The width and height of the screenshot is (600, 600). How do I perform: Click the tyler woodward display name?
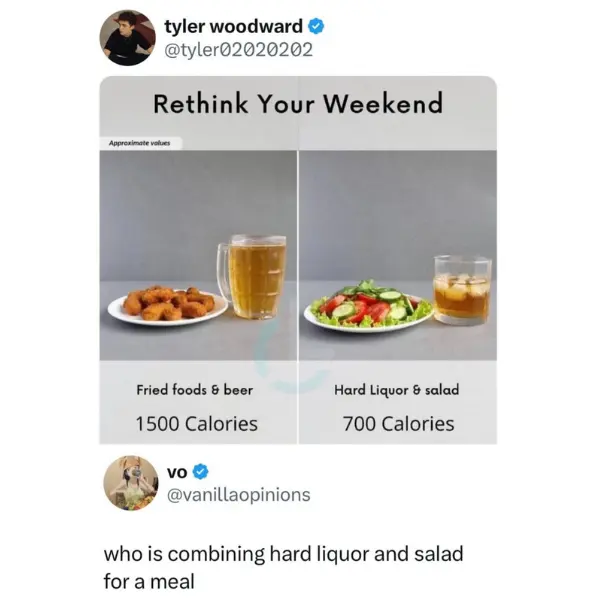click(233, 26)
